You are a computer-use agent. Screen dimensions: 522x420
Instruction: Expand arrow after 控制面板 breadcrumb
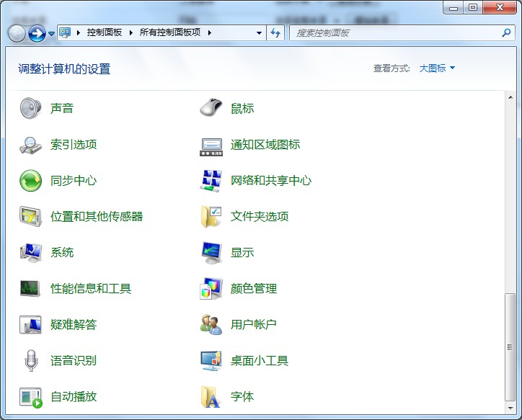(x=130, y=32)
